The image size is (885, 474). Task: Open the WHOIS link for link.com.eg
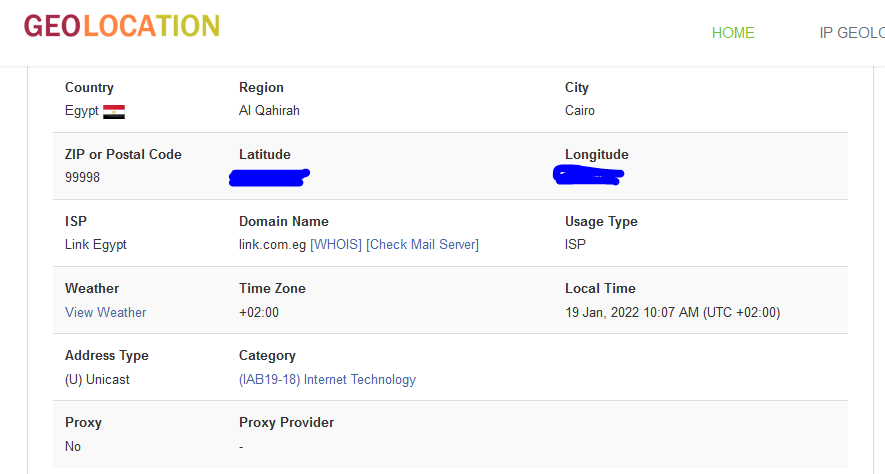pyautogui.click(x=336, y=245)
